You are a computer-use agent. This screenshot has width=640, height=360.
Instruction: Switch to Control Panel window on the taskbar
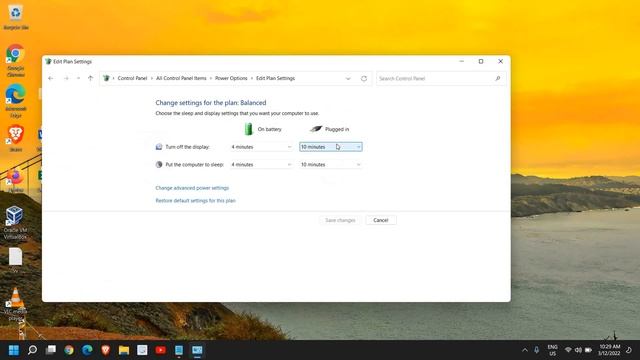(198, 350)
